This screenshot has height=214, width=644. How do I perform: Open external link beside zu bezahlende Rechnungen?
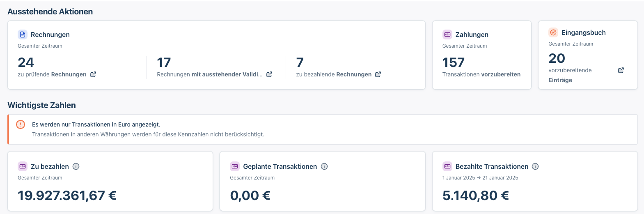[x=378, y=74]
